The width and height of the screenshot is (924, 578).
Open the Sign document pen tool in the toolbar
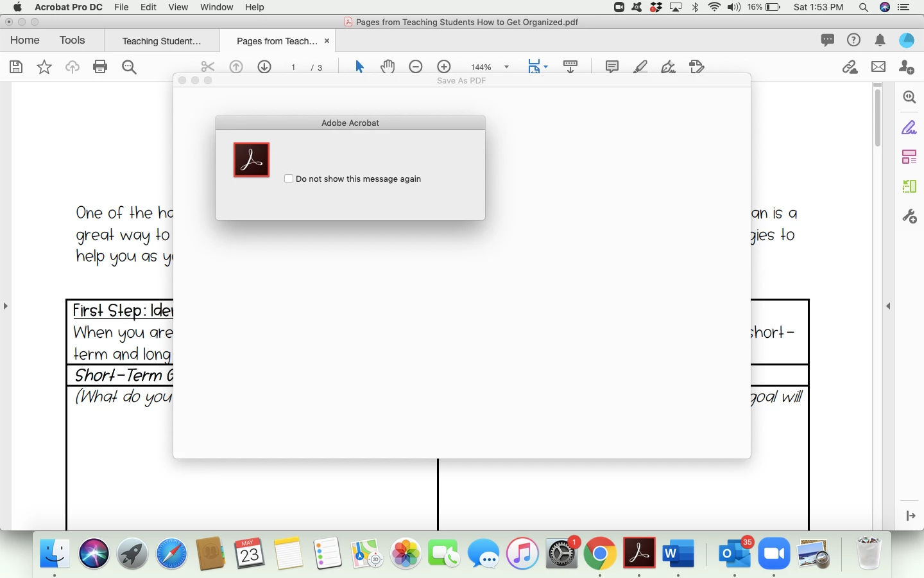[x=669, y=67]
